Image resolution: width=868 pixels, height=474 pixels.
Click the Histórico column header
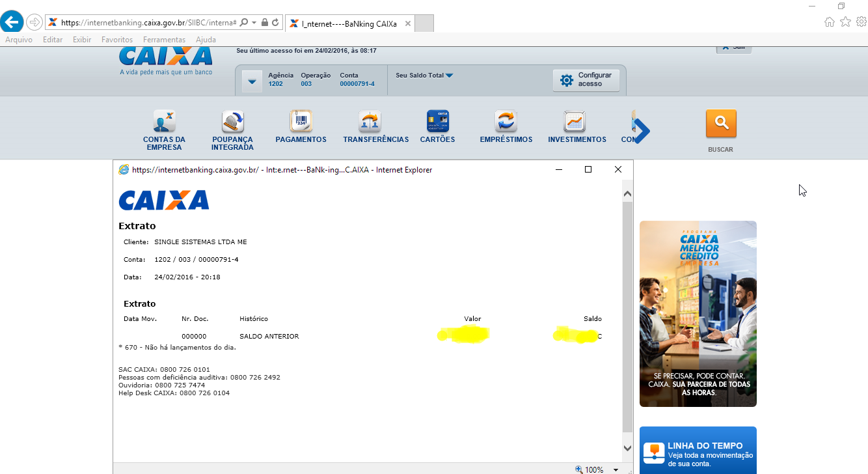(x=254, y=319)
